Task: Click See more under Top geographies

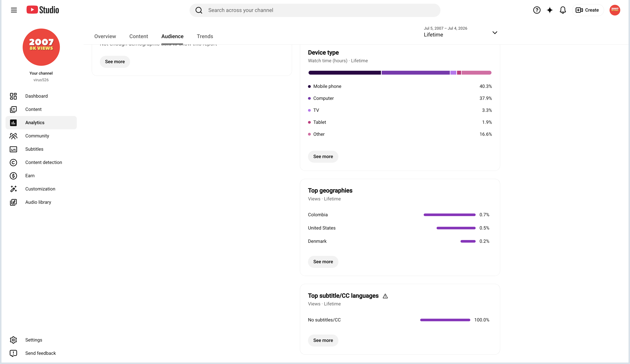Action: 323,262
